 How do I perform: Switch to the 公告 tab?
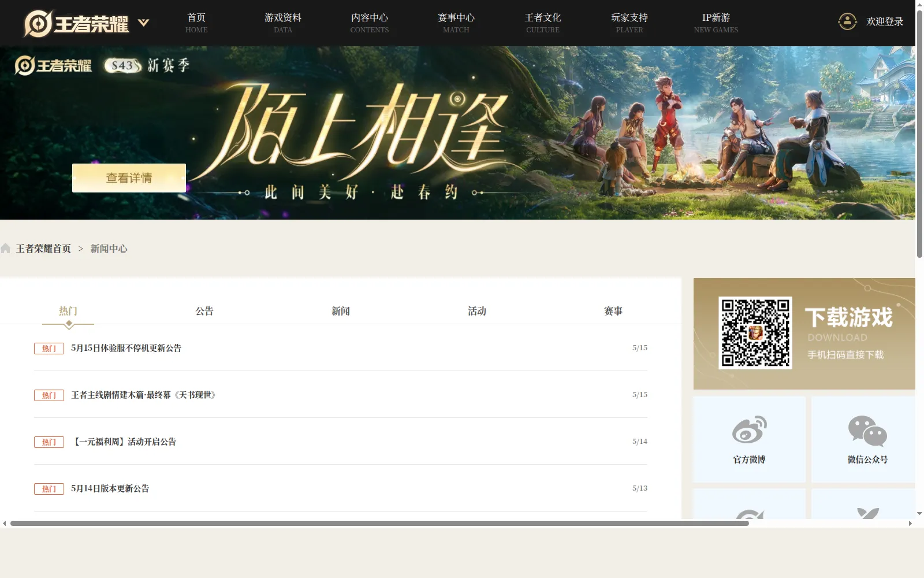[x=204, y=311]
